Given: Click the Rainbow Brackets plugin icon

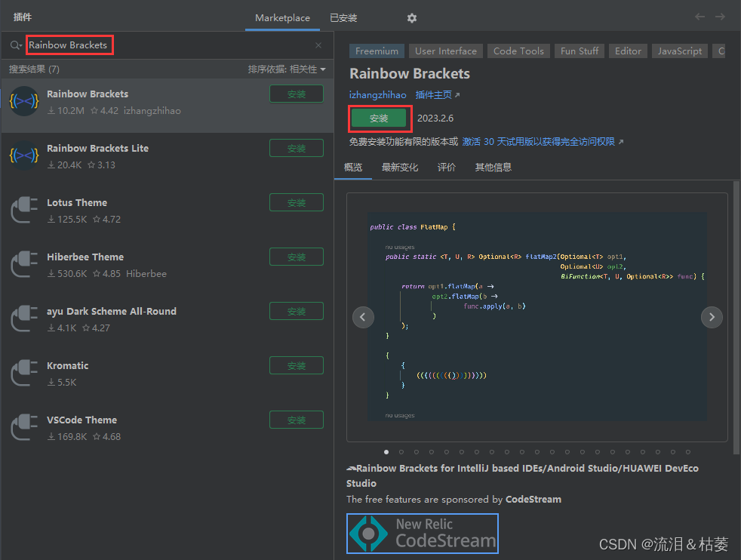Looking at the screenshot, I should coord(24,101).
